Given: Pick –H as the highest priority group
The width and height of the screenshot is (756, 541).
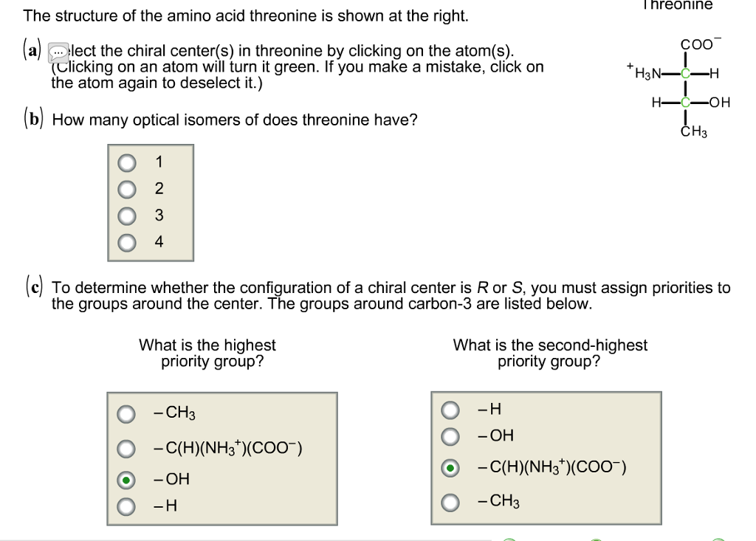Looking at the screenshot, I should (x=126, y=508).
